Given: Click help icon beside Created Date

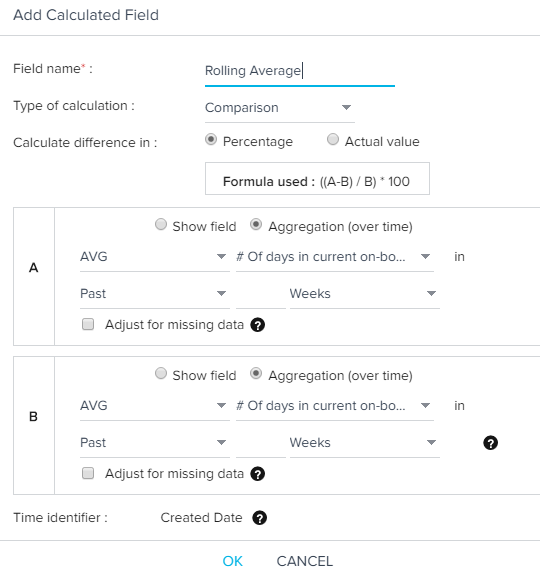Looking at the screenshot, I should 259,518.
